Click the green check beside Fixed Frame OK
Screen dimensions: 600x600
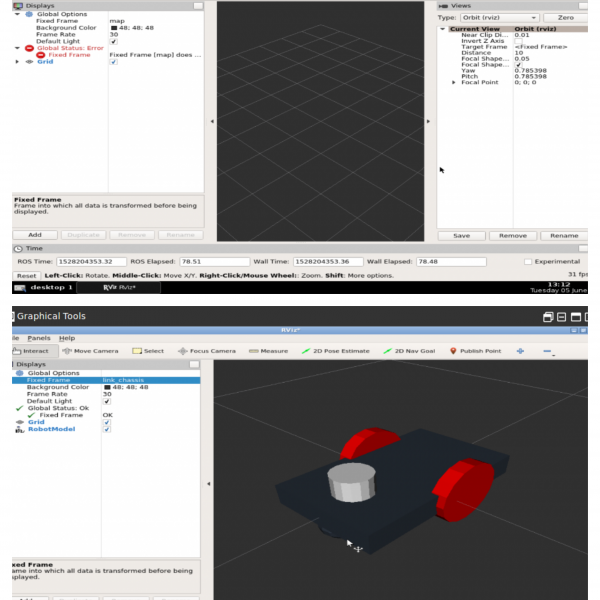tap(31, 415)
